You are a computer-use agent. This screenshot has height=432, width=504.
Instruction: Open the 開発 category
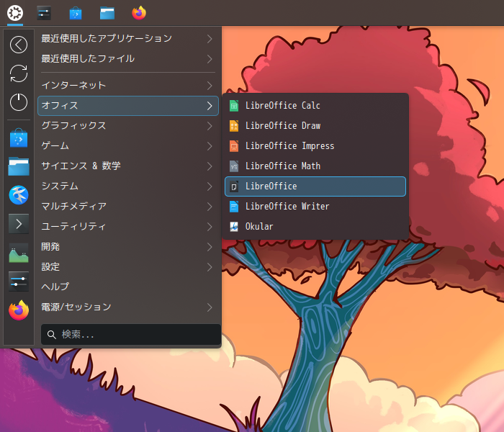[128, 247]
